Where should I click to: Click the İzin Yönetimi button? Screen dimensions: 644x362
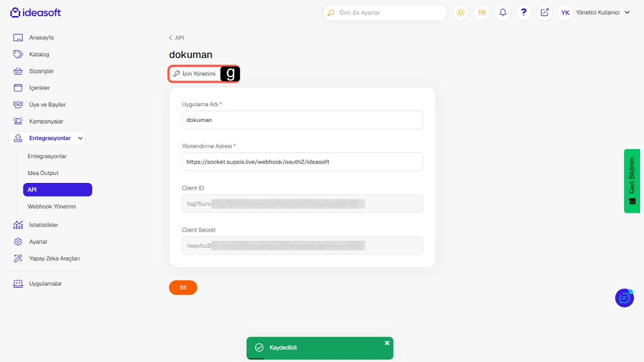point(195,74)
